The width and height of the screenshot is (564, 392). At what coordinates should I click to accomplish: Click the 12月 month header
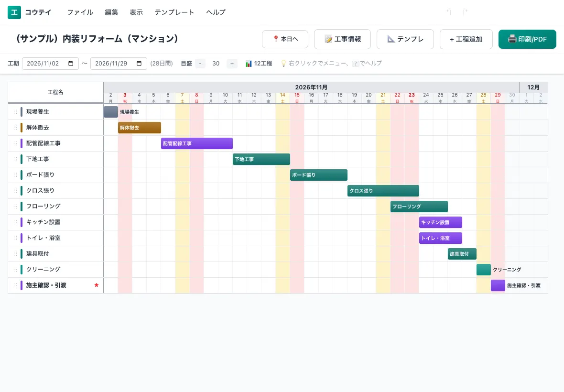coord(533,87)
